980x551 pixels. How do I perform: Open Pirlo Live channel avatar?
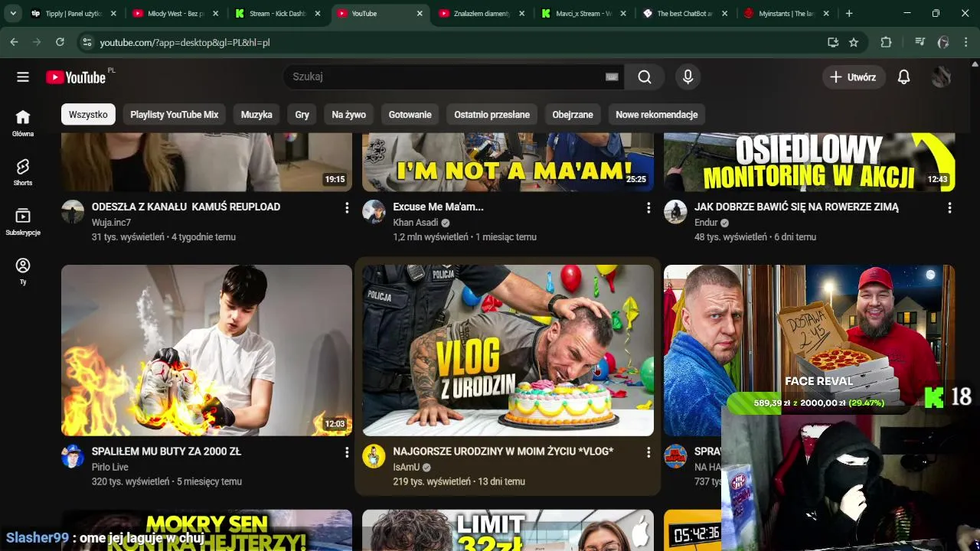coord(73,456)
